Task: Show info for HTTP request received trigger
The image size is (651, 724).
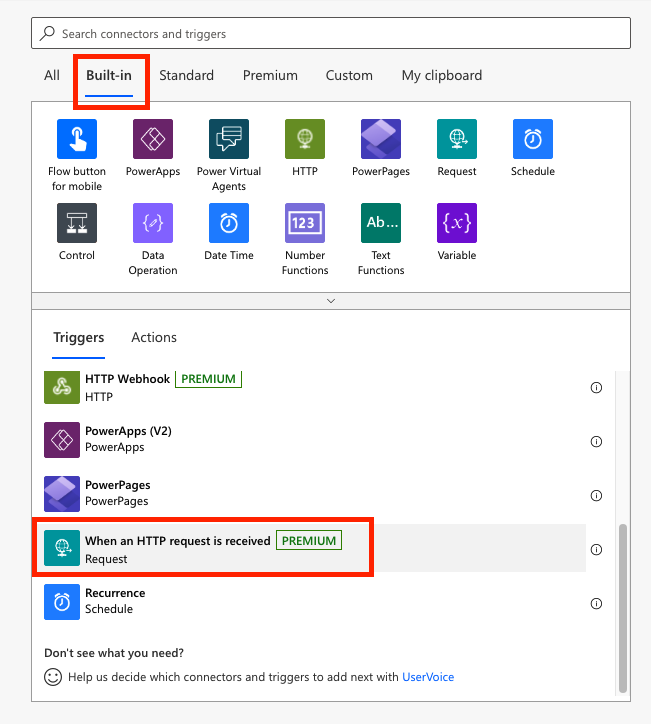Action: coord(596,549)
